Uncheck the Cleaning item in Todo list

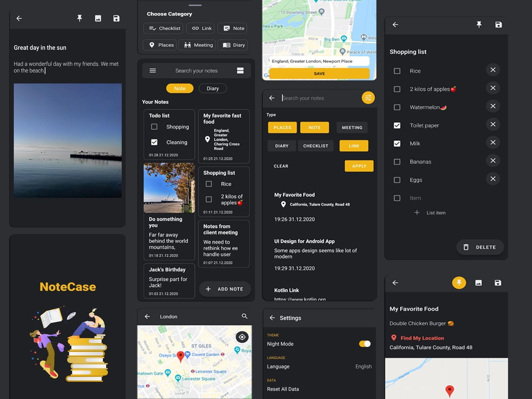[154, 142]
